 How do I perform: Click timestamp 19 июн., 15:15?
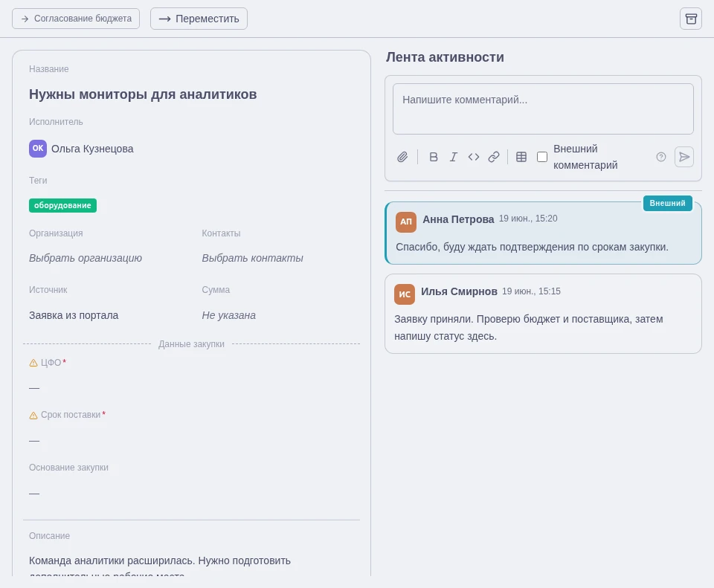531,291
